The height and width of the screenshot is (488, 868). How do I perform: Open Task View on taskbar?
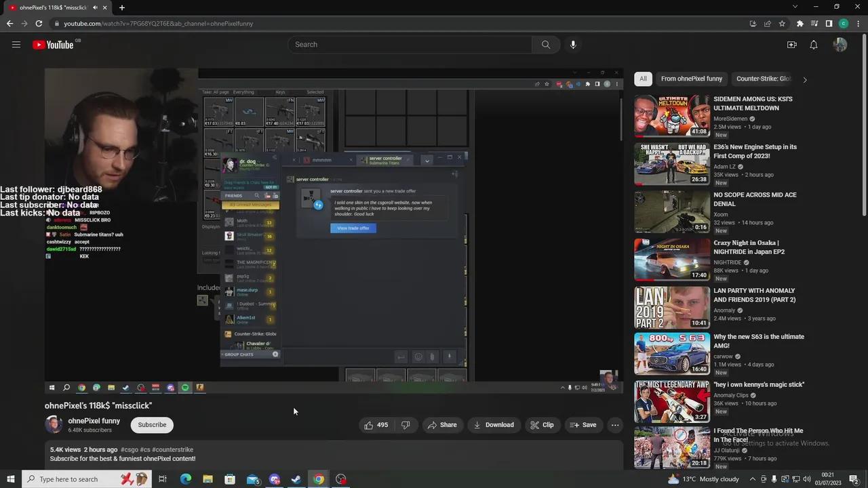(x=163, y=479)
